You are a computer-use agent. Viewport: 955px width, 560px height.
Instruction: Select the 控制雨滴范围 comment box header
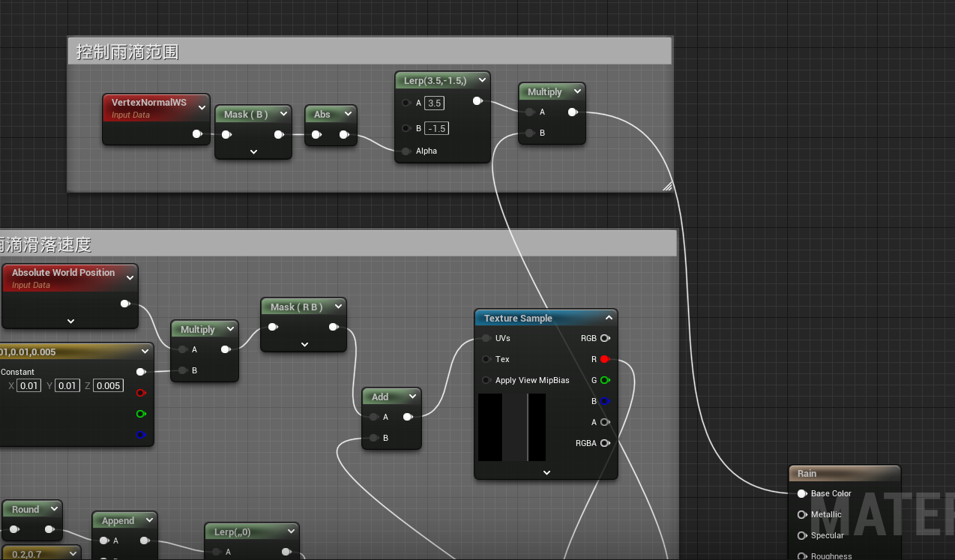pyautogui.click(x=370, y=51)
